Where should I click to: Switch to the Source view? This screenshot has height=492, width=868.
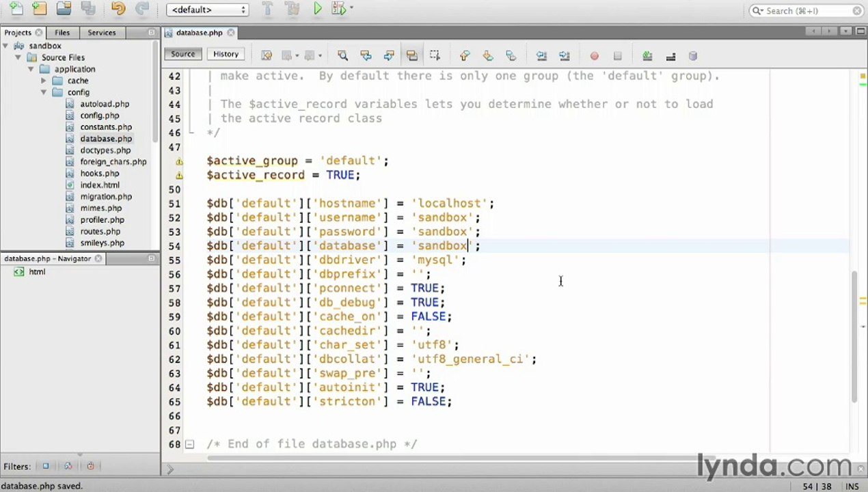click(182, 54)
